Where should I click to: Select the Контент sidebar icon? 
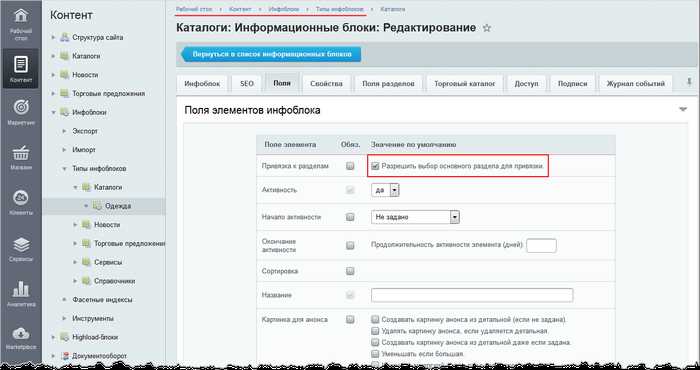click(21, 64)
